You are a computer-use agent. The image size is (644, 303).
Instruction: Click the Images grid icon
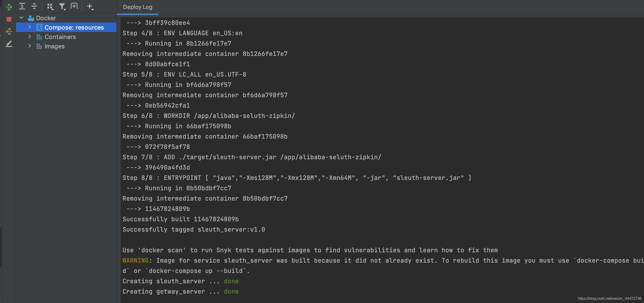[x=39, y=46]
